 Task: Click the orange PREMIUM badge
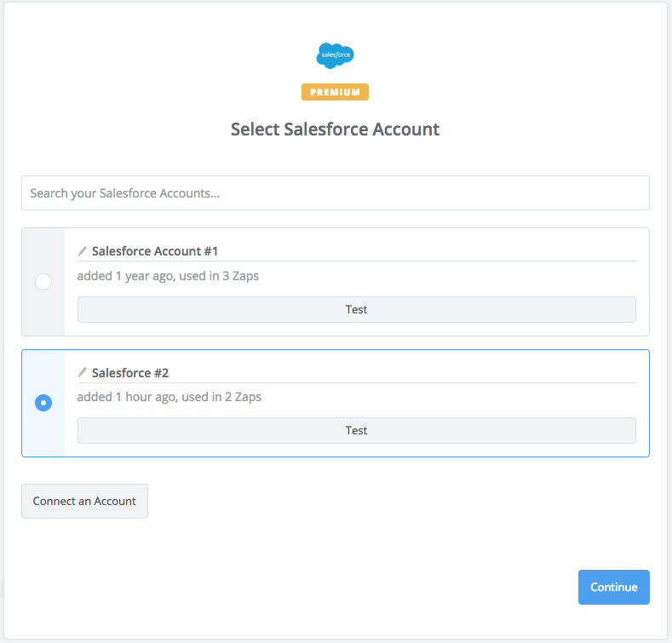[335, 92]
